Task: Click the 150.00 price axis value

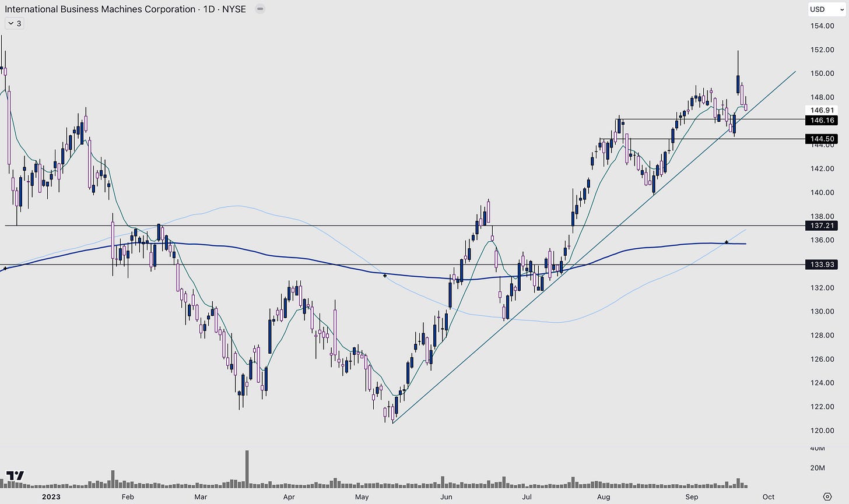Action: point(822,73)
